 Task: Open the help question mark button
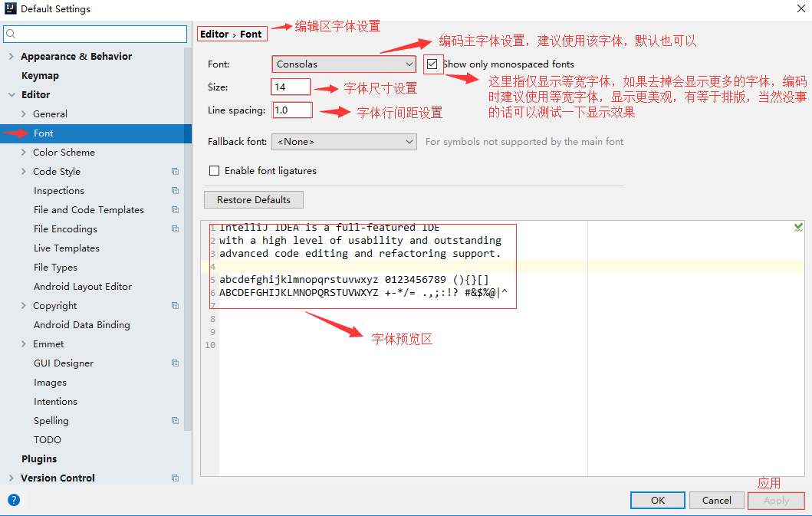(14, 500)
